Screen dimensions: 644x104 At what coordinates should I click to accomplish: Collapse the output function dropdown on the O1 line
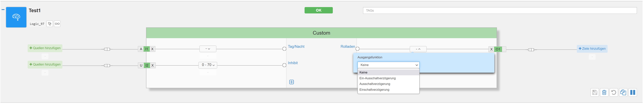coord(418,49)
